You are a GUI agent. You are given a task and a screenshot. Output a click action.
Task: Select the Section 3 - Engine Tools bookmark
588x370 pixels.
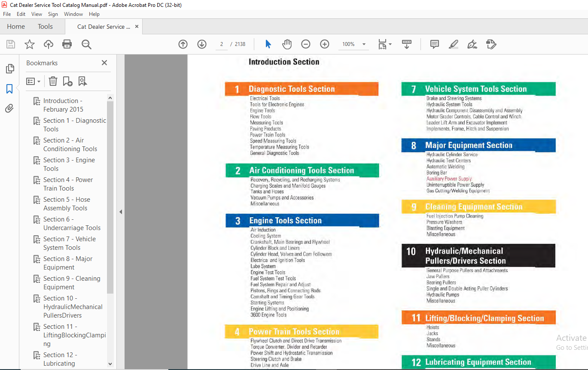click(69, 164)
